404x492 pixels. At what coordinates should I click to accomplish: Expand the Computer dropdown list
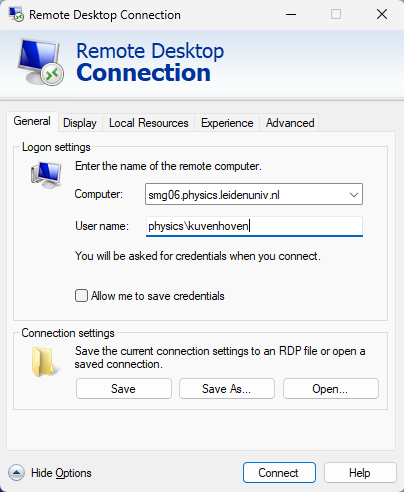point(354,194)
